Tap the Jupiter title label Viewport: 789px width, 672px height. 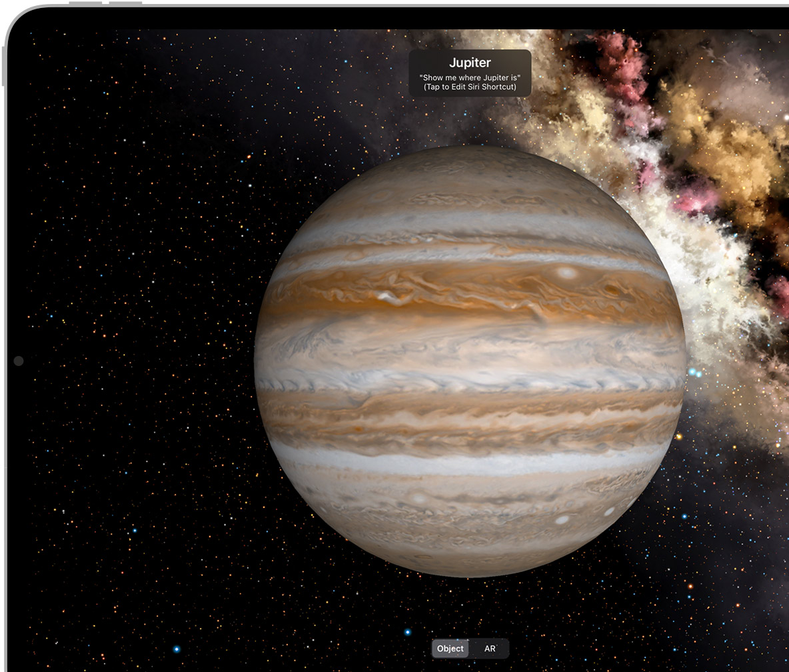click(470, 63)
